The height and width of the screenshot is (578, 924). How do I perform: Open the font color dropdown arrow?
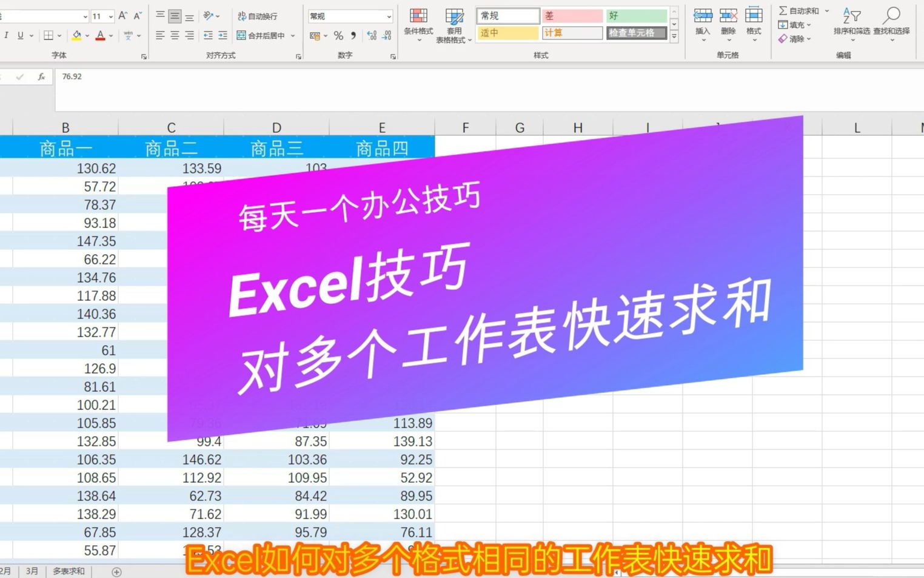tap(111, 36)
